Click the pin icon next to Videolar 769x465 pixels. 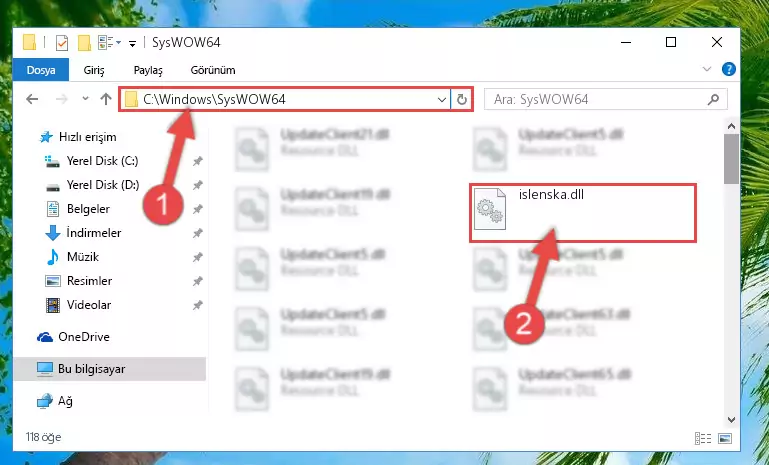tap(198, 305)
